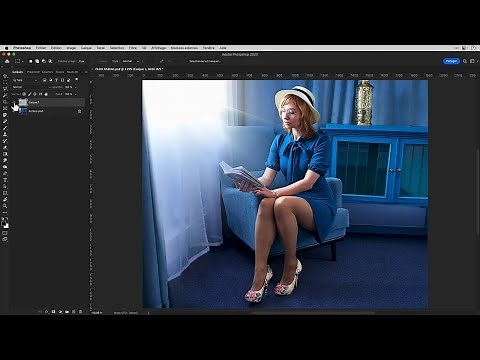Select the Pen tool

(5, 173)
